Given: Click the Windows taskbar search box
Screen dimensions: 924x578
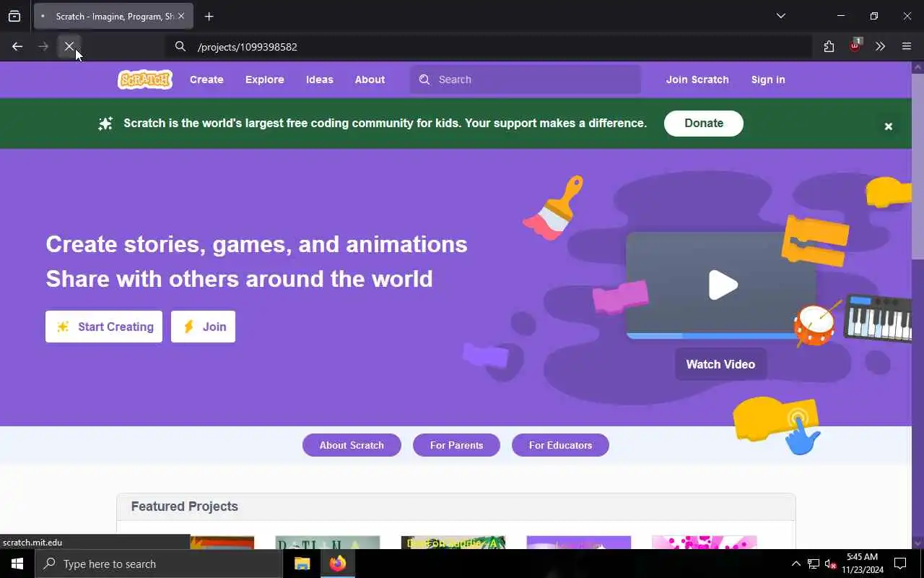Looking at the screenshot, I should click(x=159, y=564).
